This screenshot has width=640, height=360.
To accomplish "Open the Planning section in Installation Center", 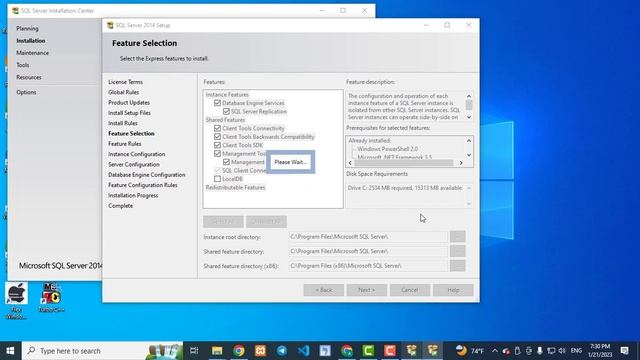I will click(x=27, y=29).
